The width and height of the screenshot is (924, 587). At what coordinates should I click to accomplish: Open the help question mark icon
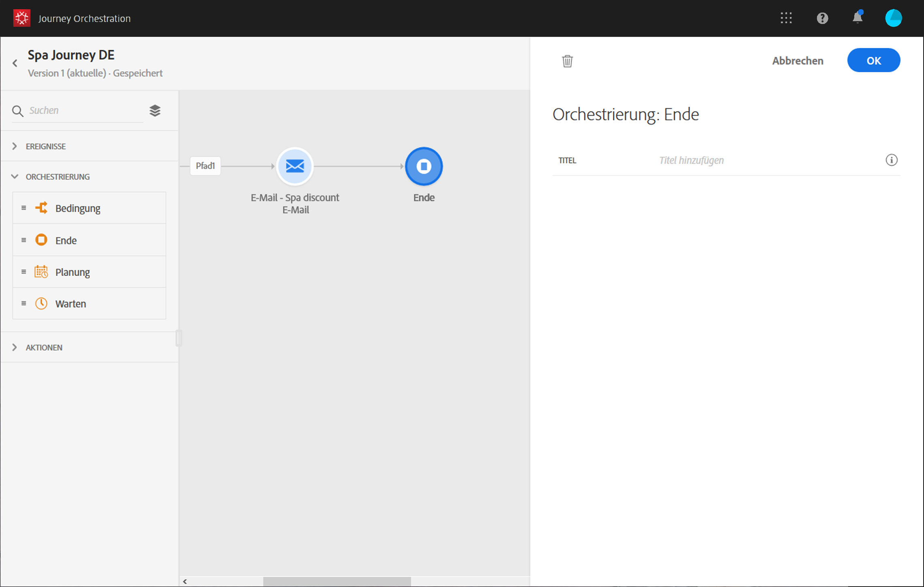[822, 18]
